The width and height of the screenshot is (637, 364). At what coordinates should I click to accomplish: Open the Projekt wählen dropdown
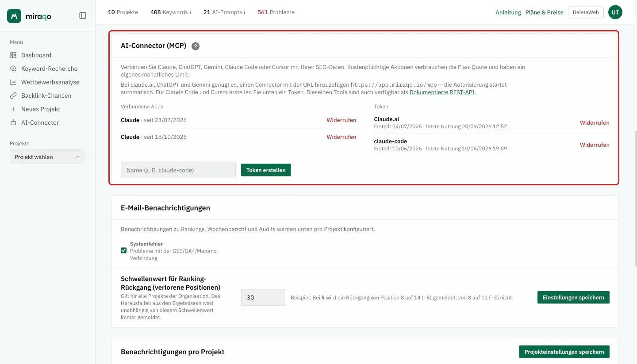(x=47, y=157)
